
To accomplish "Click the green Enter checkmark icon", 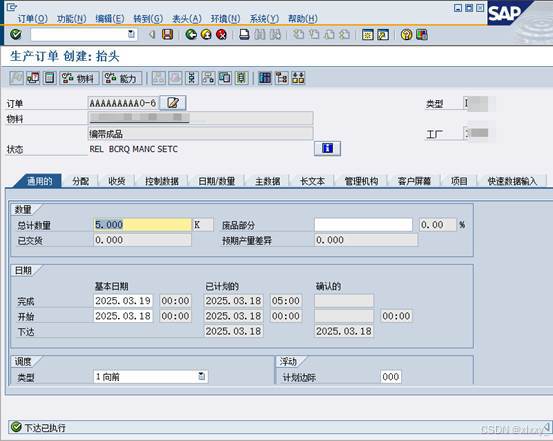I will pyautogui.click(x=16, y=34).
